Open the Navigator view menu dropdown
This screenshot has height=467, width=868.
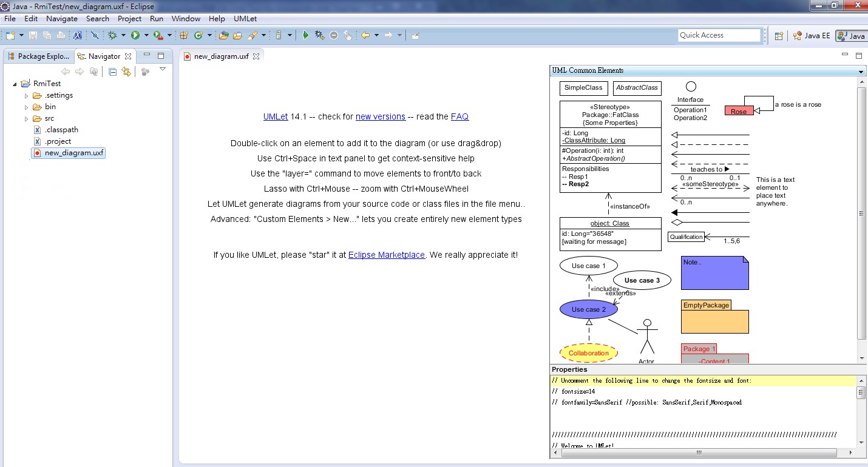(x=163, y=69)
